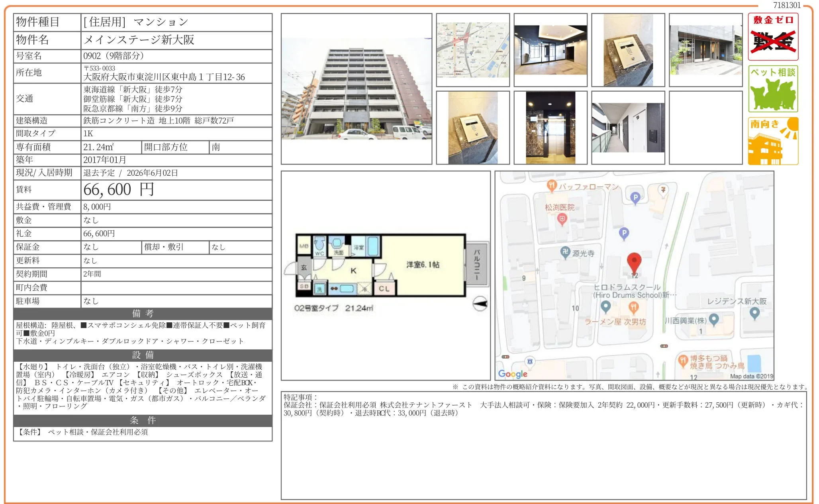Viewport: 819px width, 504px height.
Task: Open the area map thumbnail
Action: tap(473, 50)
